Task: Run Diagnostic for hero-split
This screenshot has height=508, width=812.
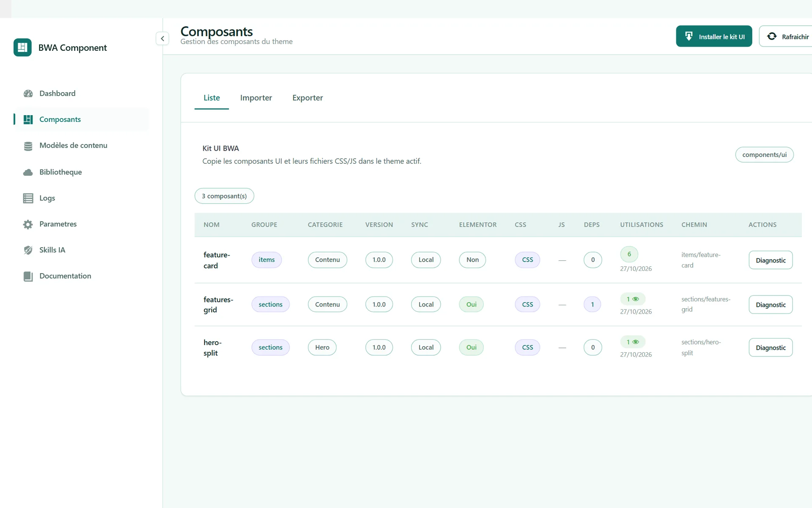Action: [771, 348]
